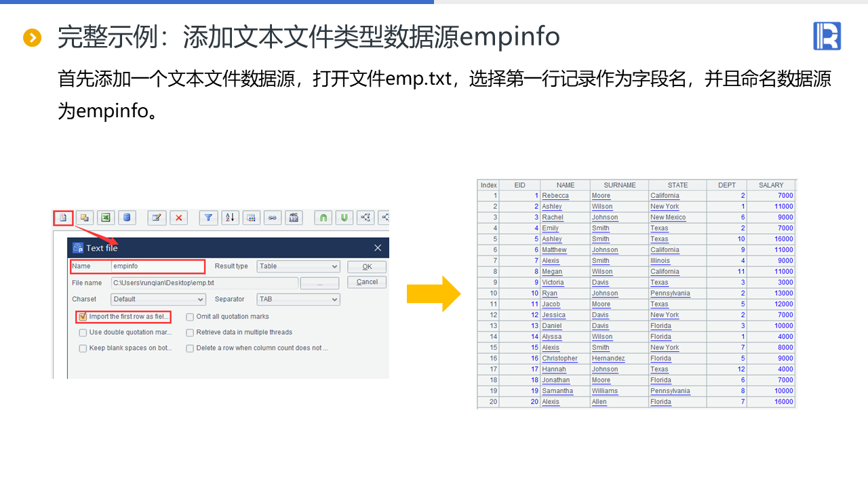This screenshot has height=488, width=868.
Task: Click the name cell Victoria
Action: [566, 283]
